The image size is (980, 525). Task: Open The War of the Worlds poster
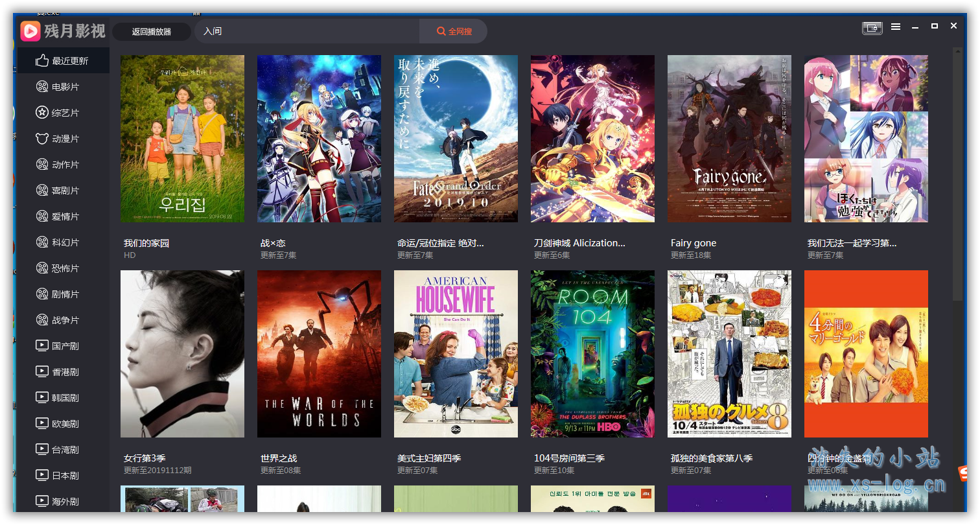coord(319,354)
